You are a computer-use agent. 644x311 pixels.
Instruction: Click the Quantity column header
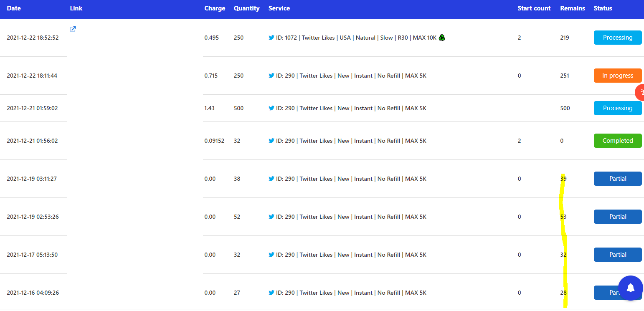tap(246, 8)
